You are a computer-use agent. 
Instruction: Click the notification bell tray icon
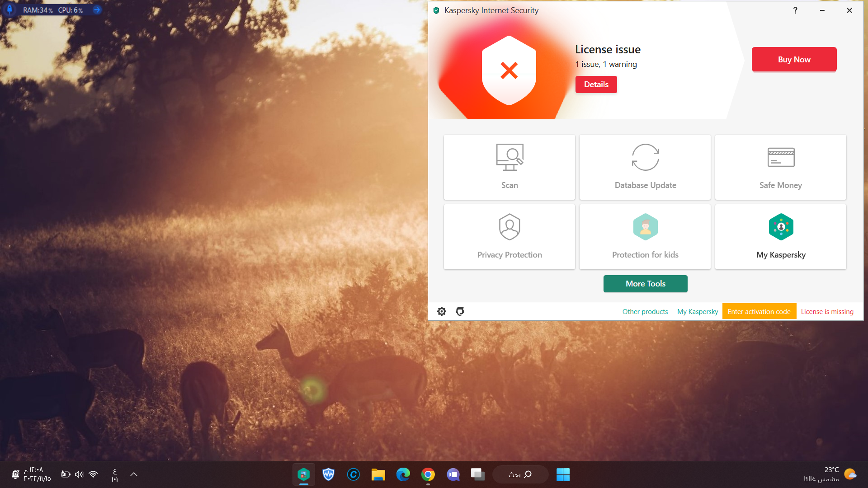pyautogui.click(x=15, y=474)
